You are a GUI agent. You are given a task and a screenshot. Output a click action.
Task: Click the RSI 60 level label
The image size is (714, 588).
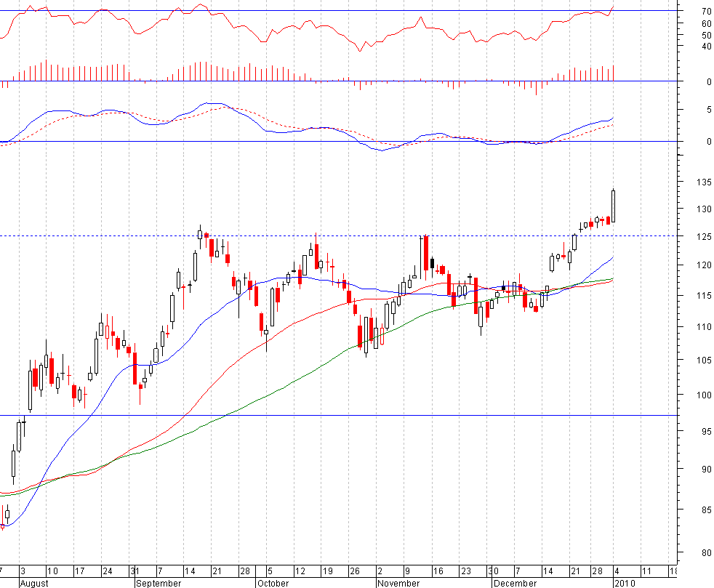[706, 24]
